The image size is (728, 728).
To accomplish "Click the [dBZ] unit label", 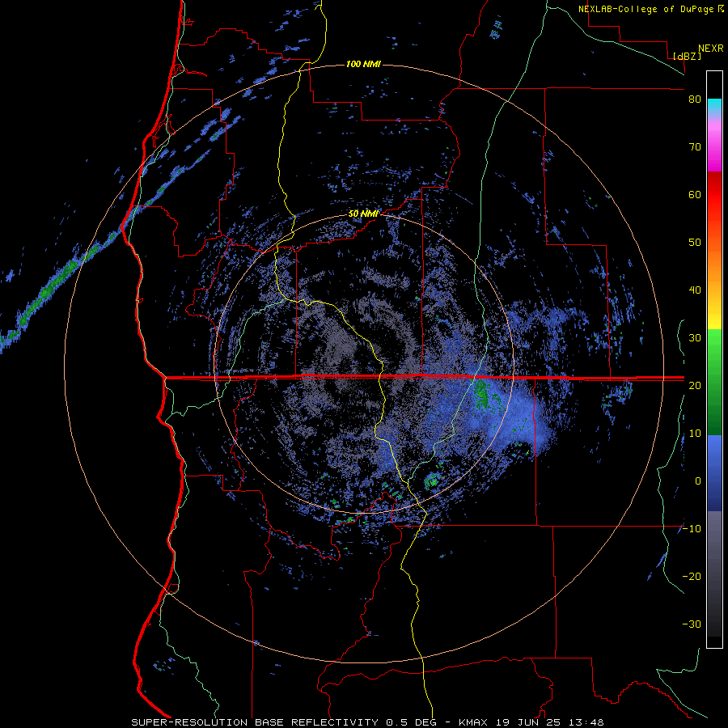I will [688, 56].
